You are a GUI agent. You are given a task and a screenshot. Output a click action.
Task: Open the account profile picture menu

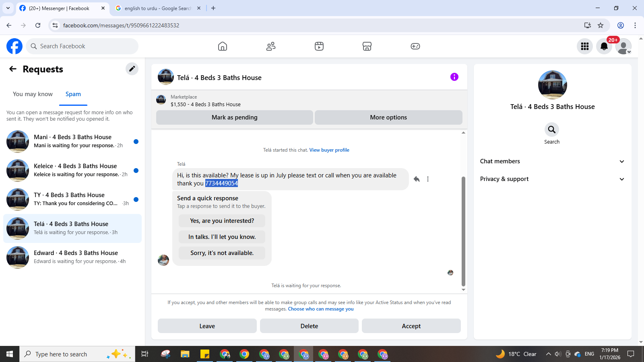point(623,46)
